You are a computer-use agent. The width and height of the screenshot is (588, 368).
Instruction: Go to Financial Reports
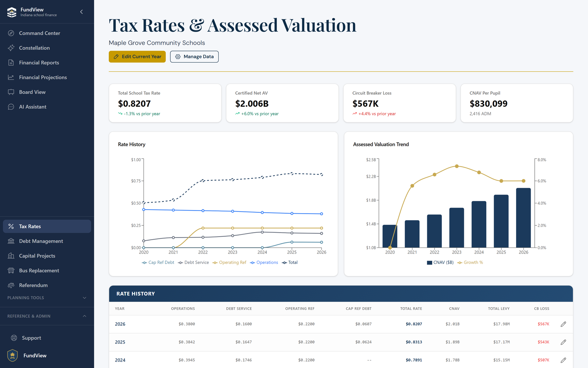tap(47, 63)
